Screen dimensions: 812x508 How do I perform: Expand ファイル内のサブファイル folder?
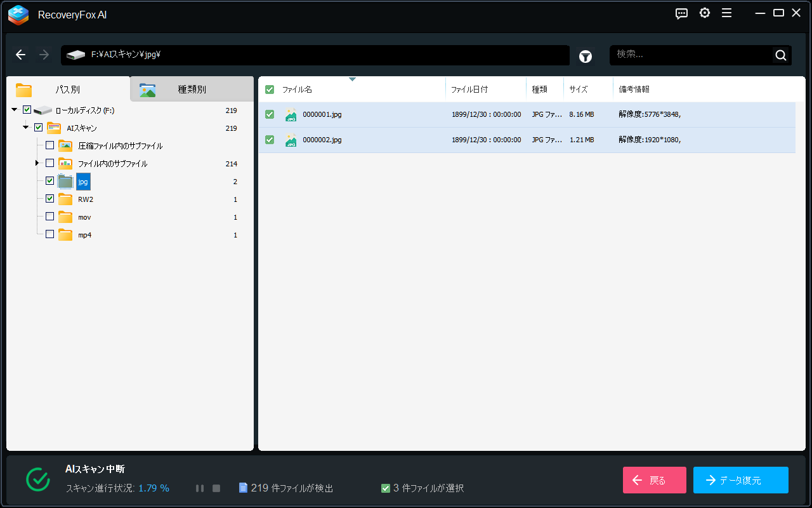click(x=37, y=163)
